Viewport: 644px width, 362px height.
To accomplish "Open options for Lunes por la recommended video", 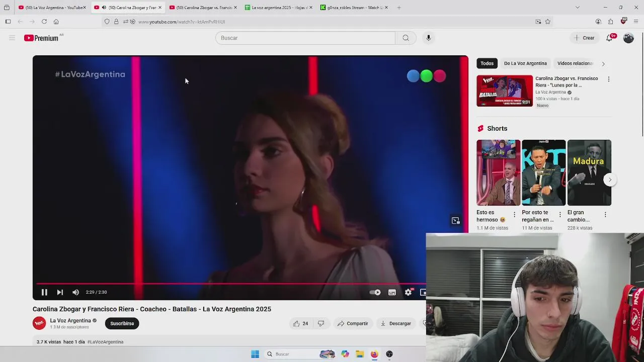I will click(608, 79).
